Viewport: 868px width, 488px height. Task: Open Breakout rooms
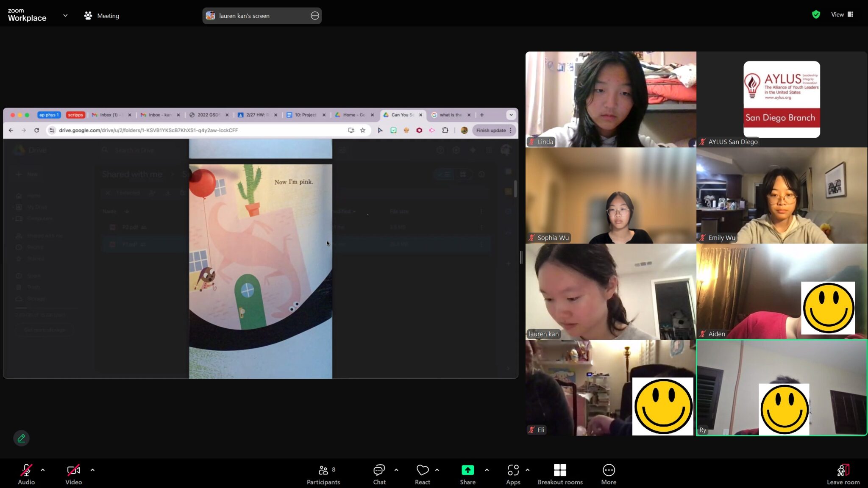coord(560,474)
